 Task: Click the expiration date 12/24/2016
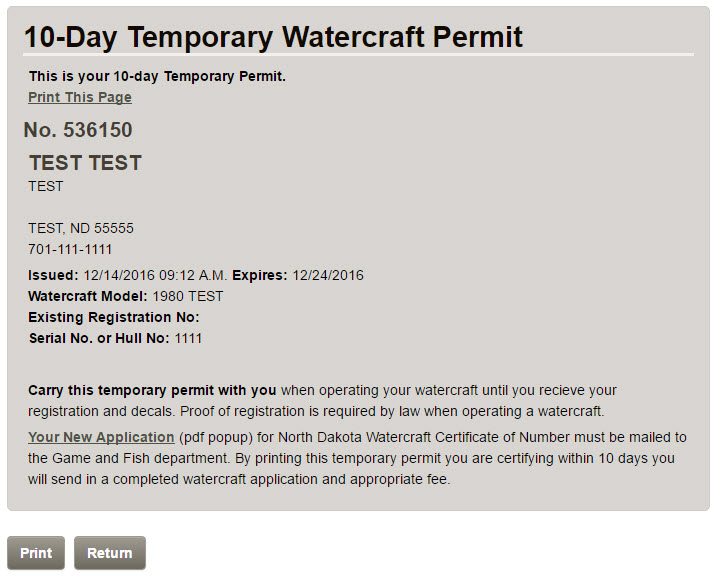(328, 275)
